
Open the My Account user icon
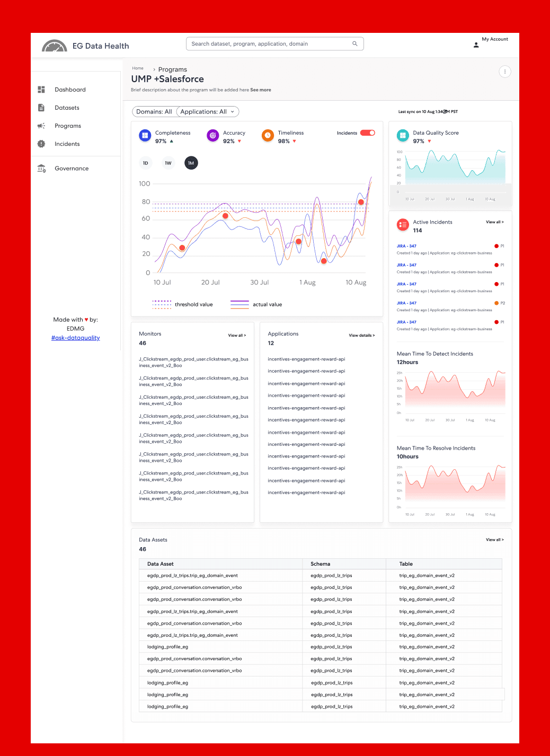(x=476, y=45)
